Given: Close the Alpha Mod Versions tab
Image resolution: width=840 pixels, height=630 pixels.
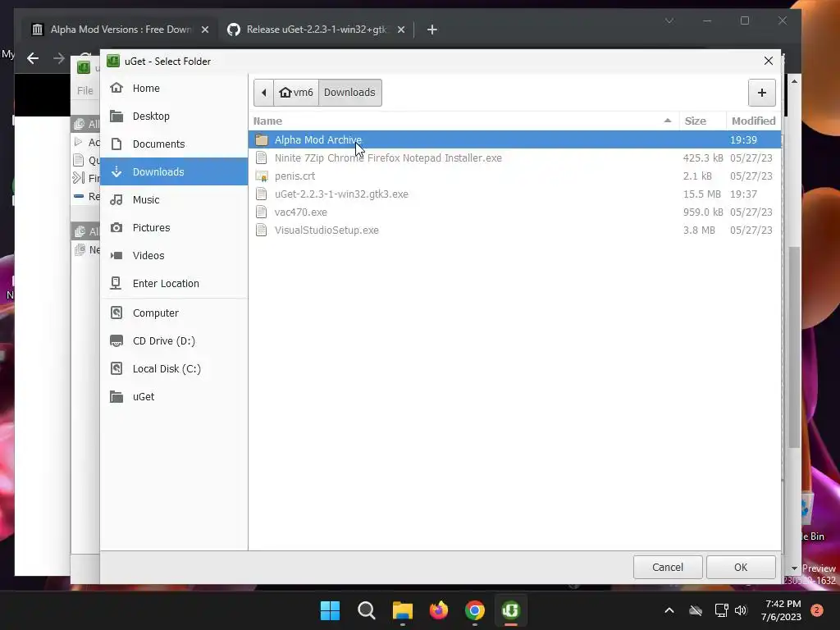Looking at the screenshot, I should (x=204, y=30).
